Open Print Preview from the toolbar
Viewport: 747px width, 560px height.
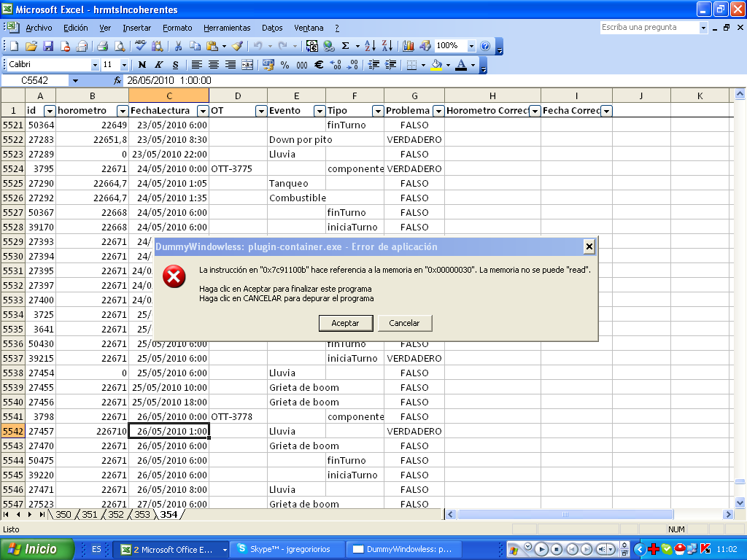120,46
